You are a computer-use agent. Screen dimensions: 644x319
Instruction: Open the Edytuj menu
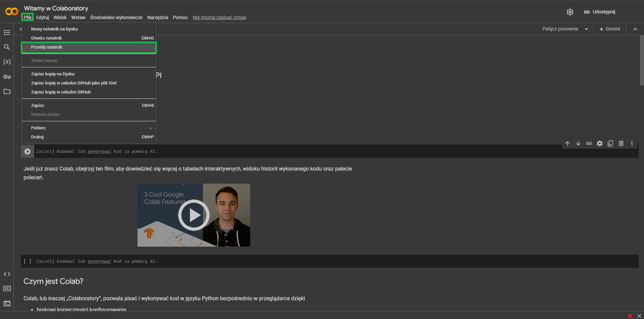43,17
